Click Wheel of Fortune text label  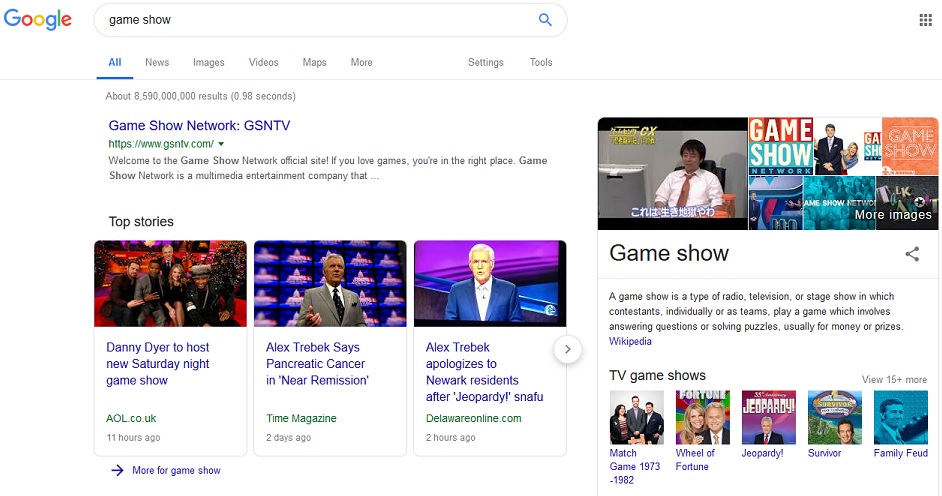point(695,460)
